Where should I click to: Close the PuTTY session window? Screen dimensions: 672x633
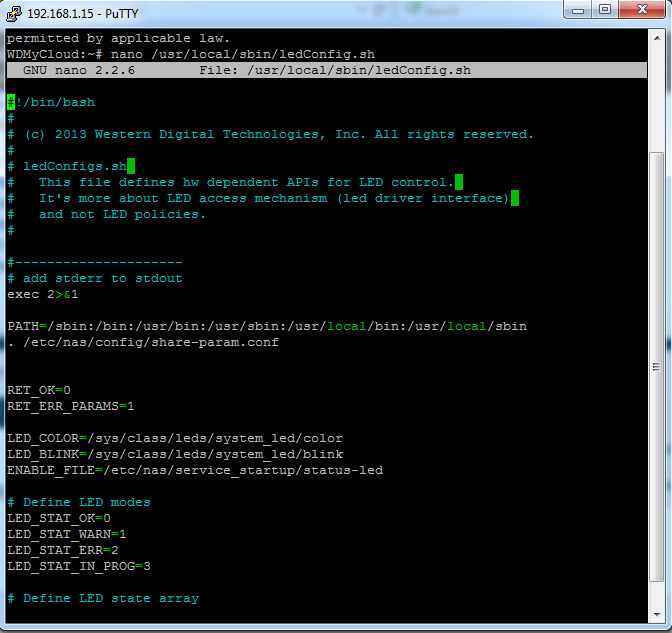point(642,9)
